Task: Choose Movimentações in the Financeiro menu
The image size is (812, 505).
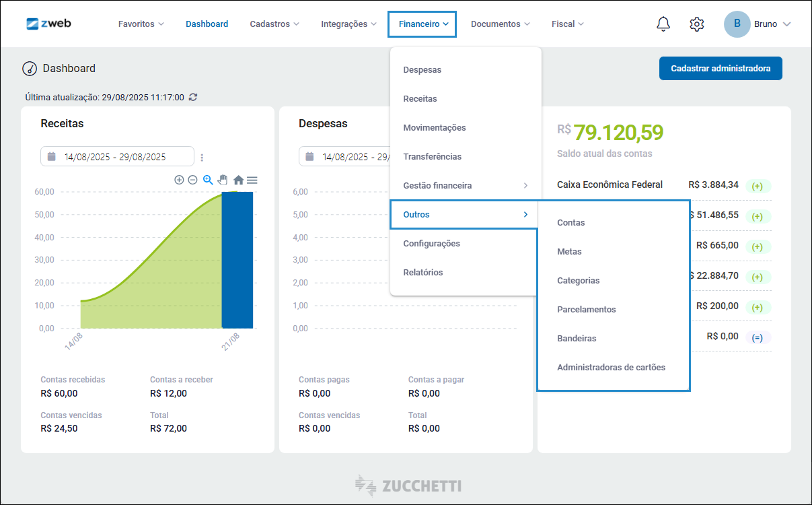Action: click(x=435, y=127)
